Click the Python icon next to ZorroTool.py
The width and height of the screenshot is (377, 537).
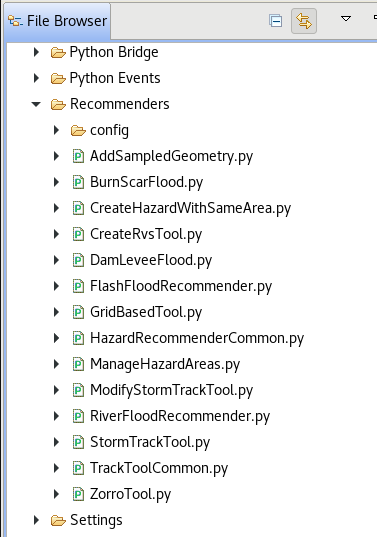pos(78,494)
